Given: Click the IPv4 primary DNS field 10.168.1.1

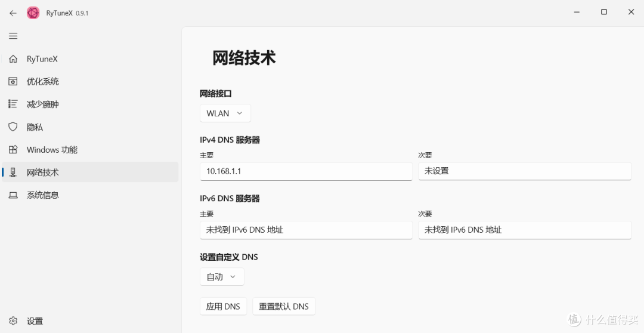Looking at the screenshot, I should pyautogui.click(x=306, y=171).
